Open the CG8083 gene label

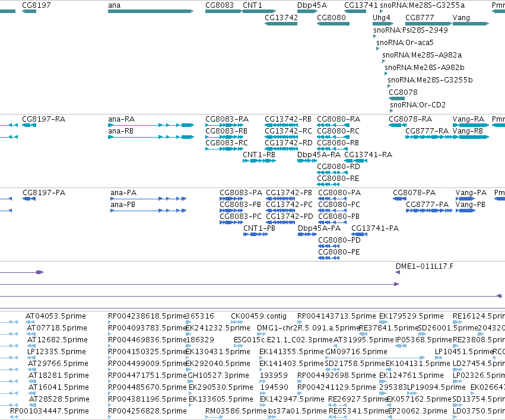click(x=220, y=5)
